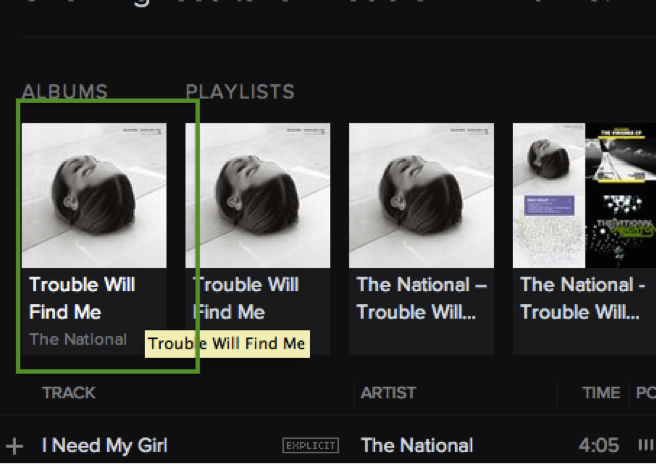Add I Need My Girl with plus icon

click(14, 446)
